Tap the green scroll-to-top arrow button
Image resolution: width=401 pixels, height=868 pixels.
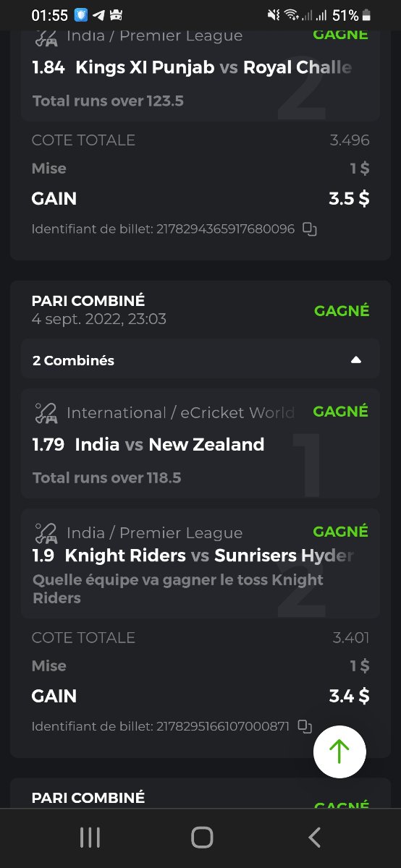339,752
